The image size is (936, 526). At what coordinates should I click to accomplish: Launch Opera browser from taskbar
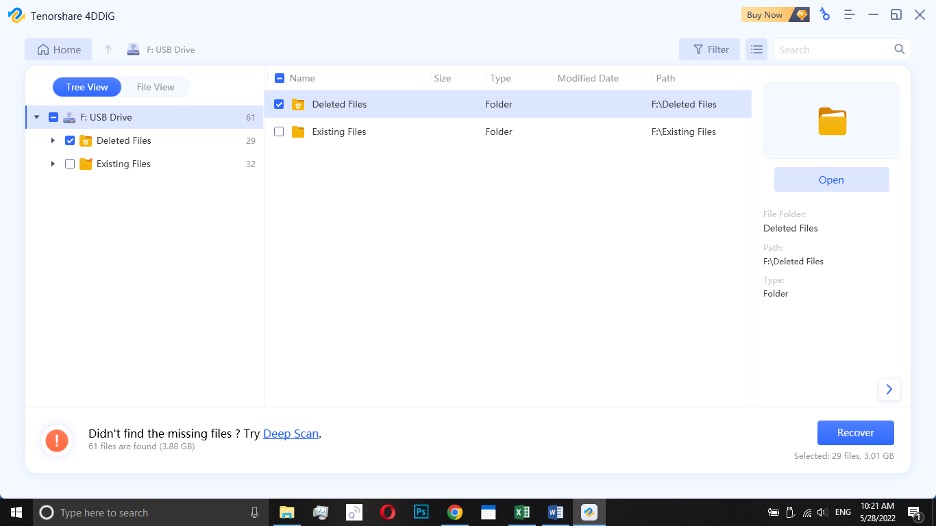387,512
